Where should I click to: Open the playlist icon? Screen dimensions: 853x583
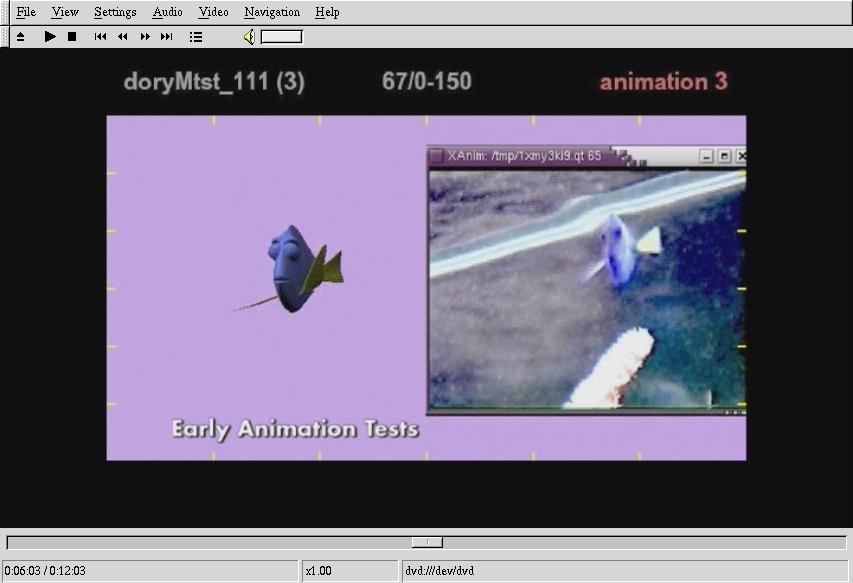196,37
